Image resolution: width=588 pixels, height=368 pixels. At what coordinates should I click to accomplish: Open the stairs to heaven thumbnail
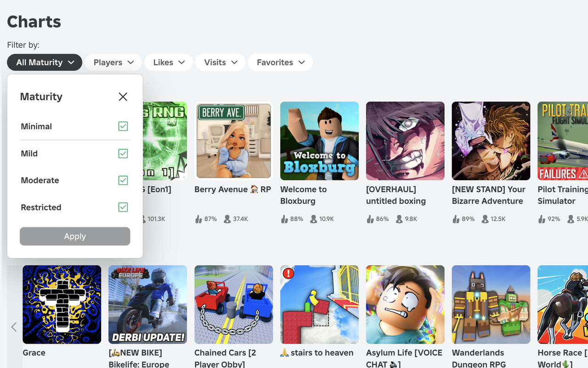[x=319, y=305]
